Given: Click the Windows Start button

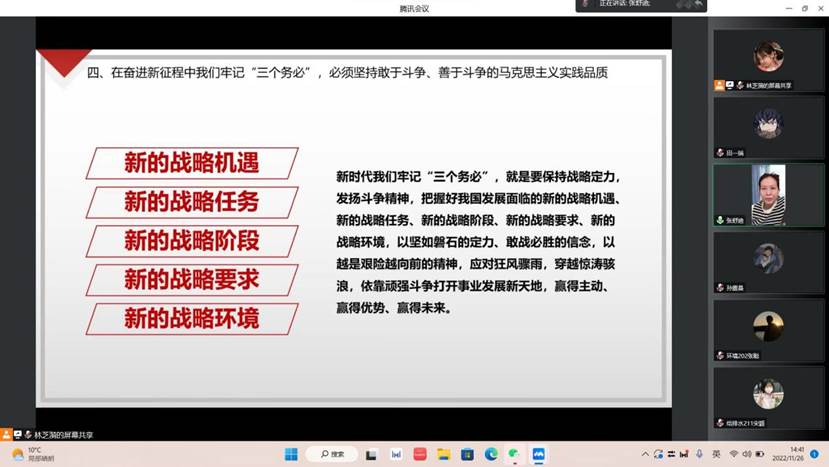Looking at the screenshot, I should click(x=291, y=454).
